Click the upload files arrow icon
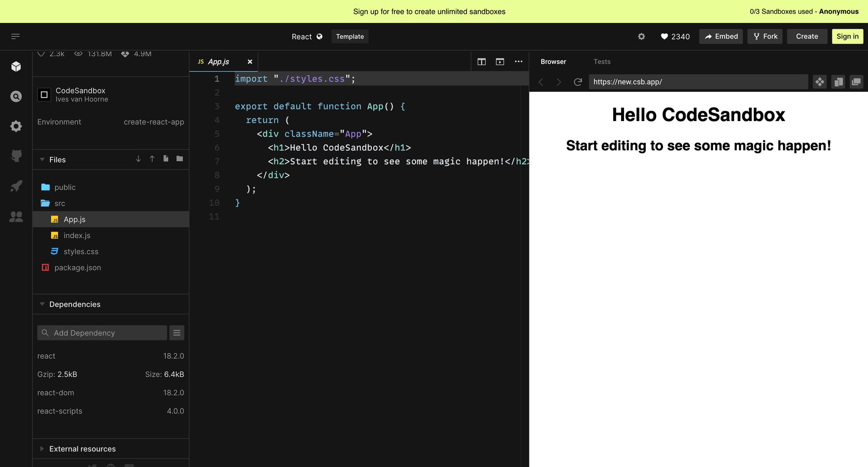Screen dimensions: 868x467 152,159
